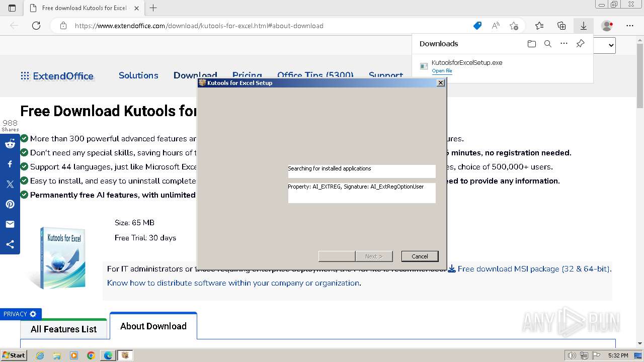644x362 pixels.
Task: Click the shopping price tag icon
Action: 477,26
